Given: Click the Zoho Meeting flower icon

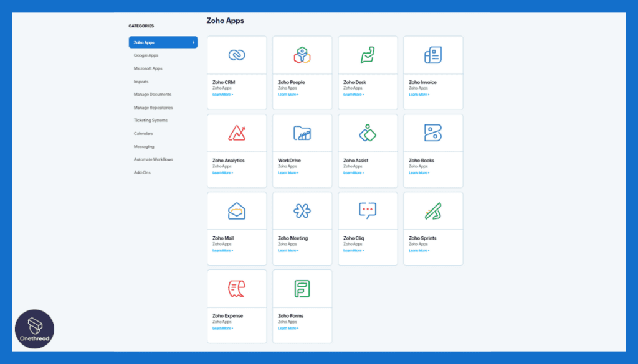Looking at the screenshot, I should click(x=302, y=211).
